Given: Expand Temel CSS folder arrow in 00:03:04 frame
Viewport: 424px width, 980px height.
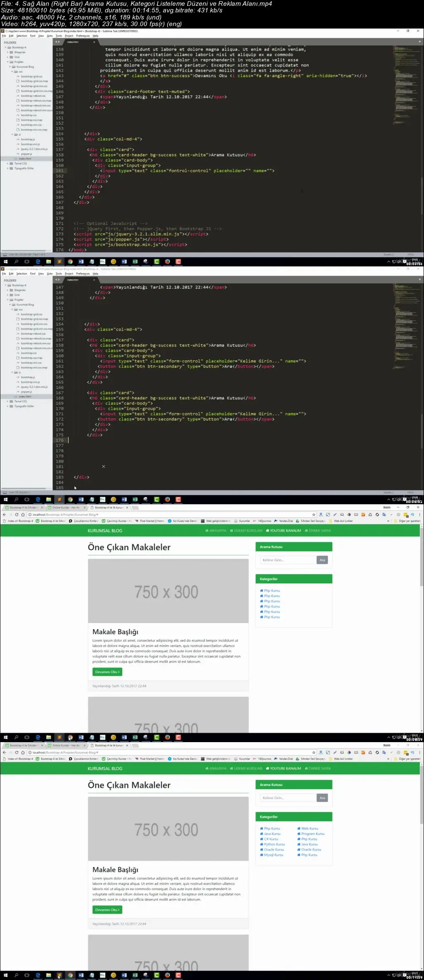Looking at the screenshot, I should pyautogui.click(x=8, y=163).
